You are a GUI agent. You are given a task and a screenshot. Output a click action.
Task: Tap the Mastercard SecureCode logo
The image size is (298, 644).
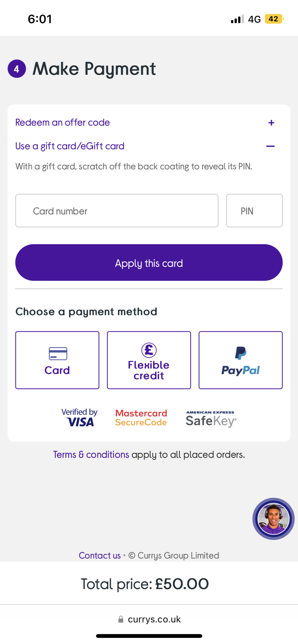pos(141,418)
